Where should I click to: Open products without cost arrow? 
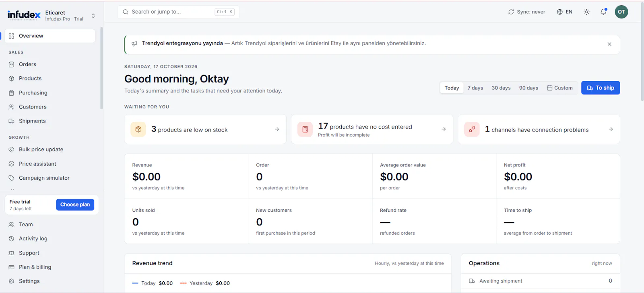coord(444,129)
